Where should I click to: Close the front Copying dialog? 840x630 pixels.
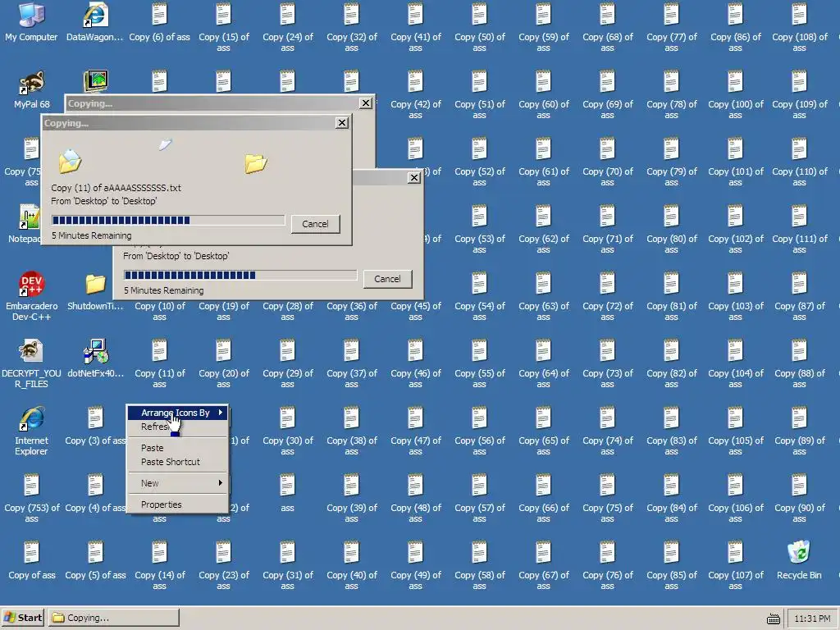(341, 123)
